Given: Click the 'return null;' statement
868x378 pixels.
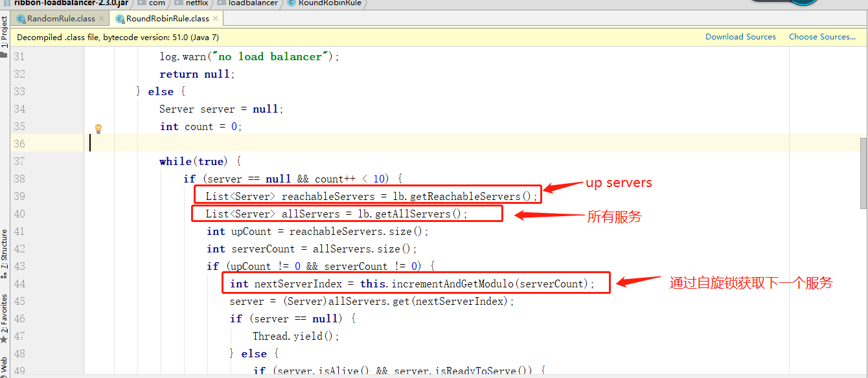Looking at the screenshot, I should coord(198,74).
